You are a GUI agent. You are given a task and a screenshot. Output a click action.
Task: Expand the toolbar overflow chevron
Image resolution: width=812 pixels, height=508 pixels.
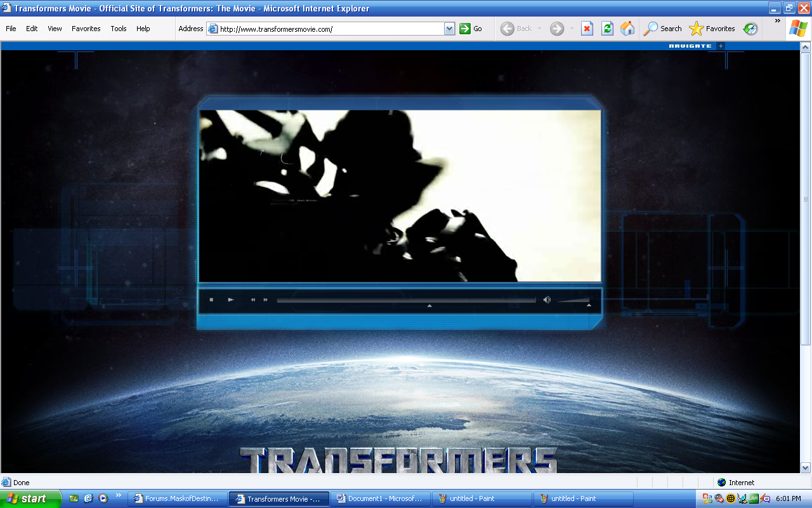click(778, 21)
